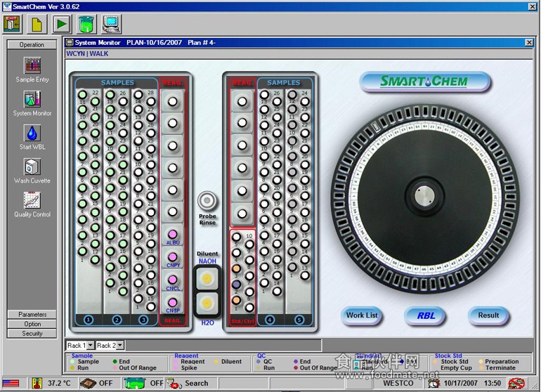The height and width of the screenshot is (392, 541).
Task: Select sample rack number 1 label
Action: click(x=89, y=320)
